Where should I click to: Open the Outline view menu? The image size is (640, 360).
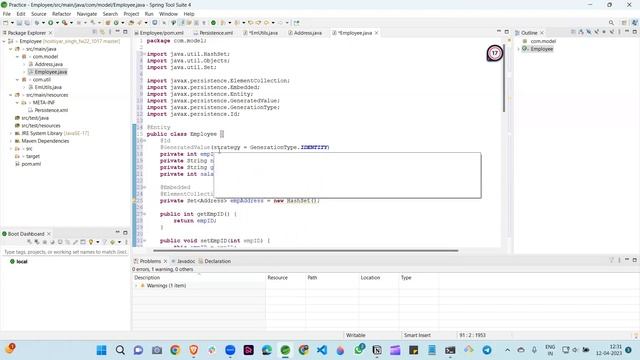(x=619, y=32)
